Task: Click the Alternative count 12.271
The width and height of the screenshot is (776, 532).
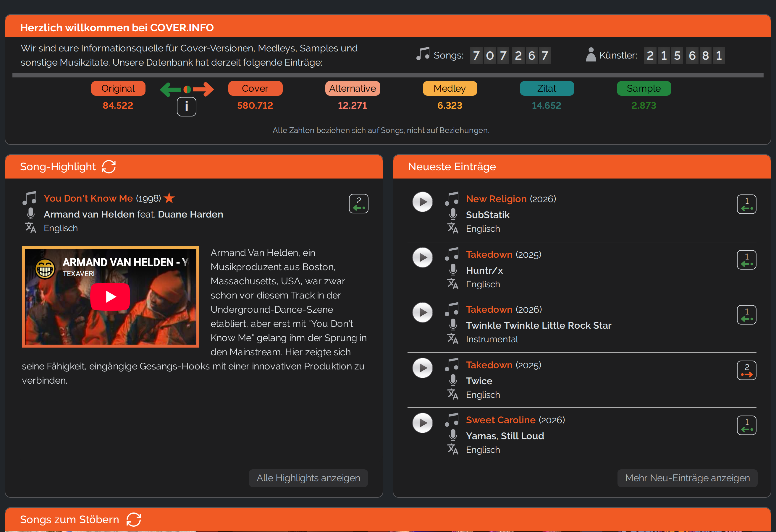Action: click(x=352, y=106)
